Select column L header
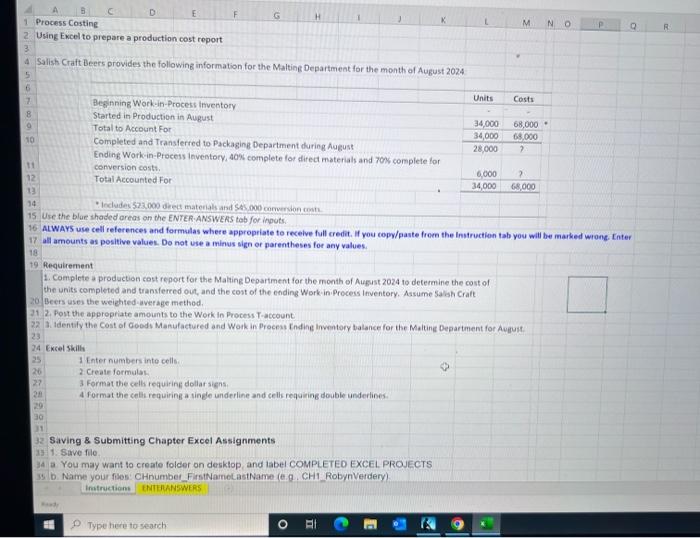 tap(486, 21)
